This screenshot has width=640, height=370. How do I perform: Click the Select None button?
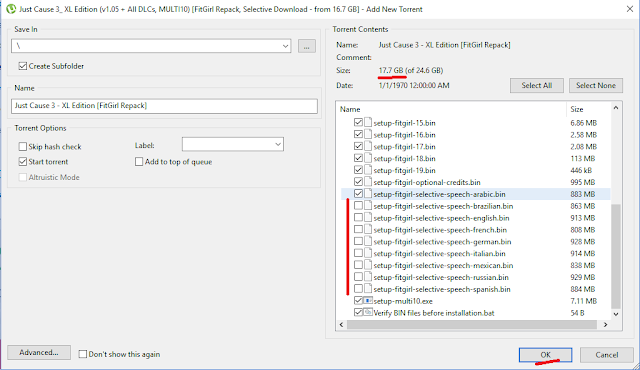tap(596, 86)
